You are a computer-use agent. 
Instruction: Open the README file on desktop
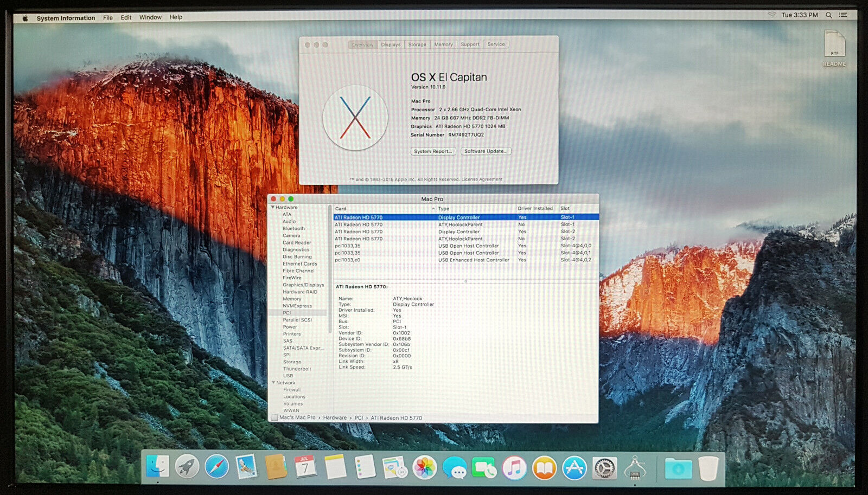pyautogui.click(x=834, y=49)
